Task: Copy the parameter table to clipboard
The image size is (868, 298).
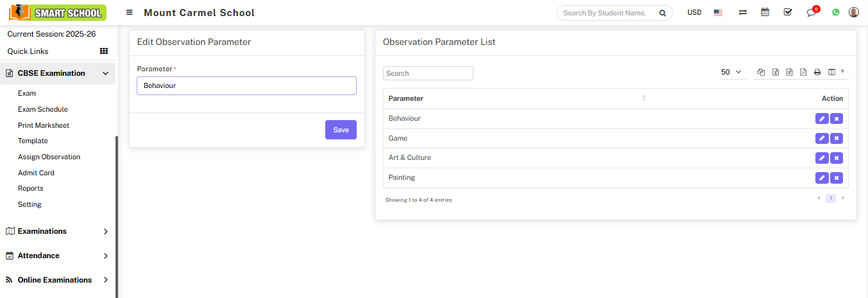Action: [x=762, y=73]
